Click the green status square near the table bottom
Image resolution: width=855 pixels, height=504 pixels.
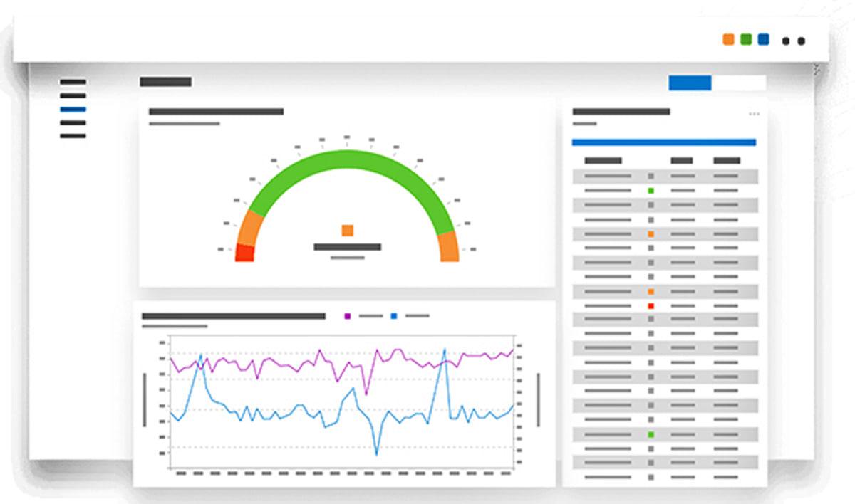651,434
